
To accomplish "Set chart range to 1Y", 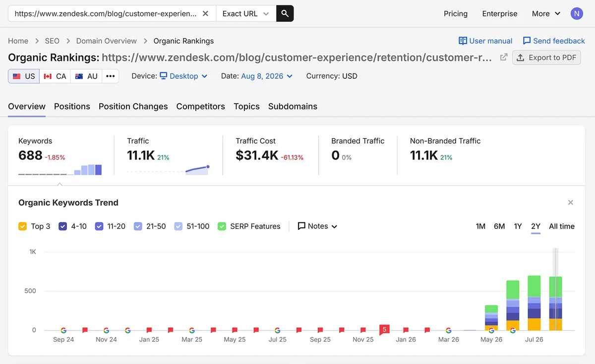I will click(518, 226).
